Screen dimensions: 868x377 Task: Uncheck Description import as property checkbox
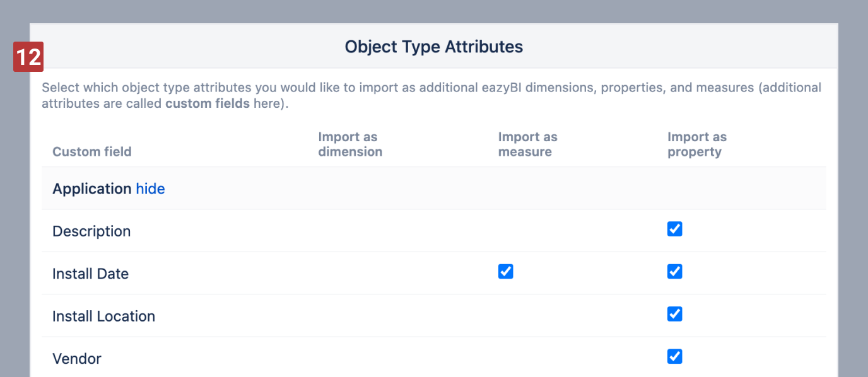674,229
